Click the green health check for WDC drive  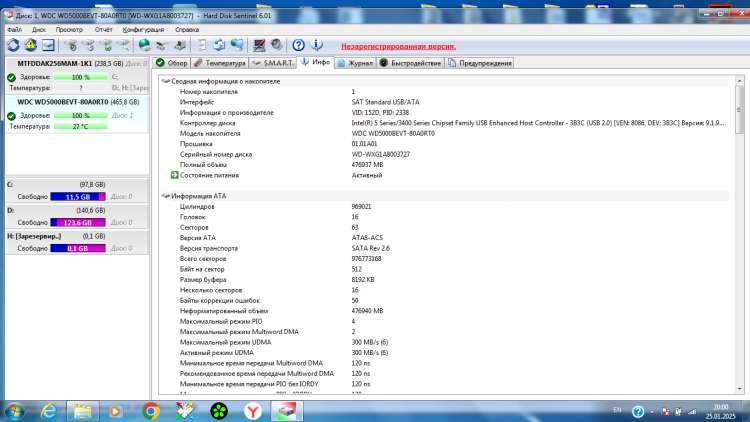[x=11, y=116]
